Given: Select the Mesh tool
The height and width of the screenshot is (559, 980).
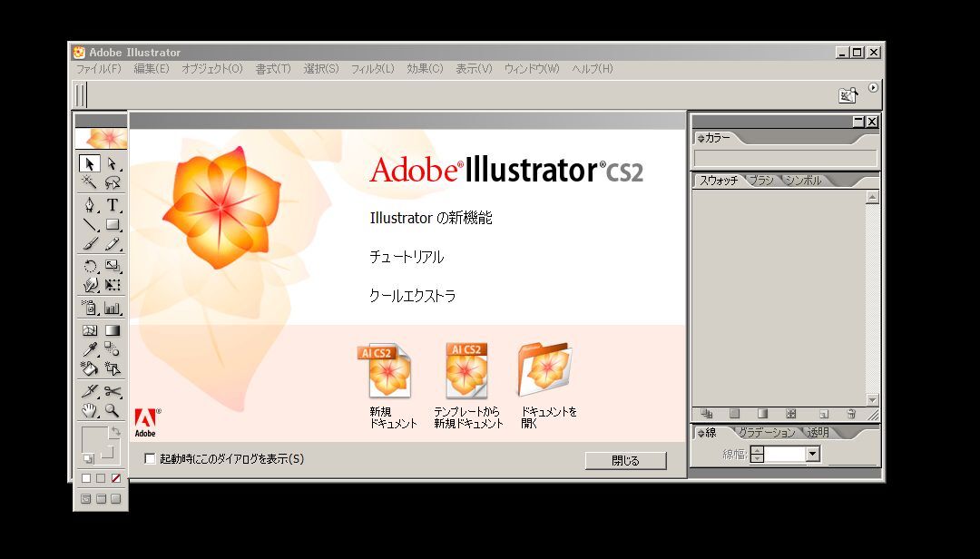Looking at the screenshot, I should (x=89, y=330).
